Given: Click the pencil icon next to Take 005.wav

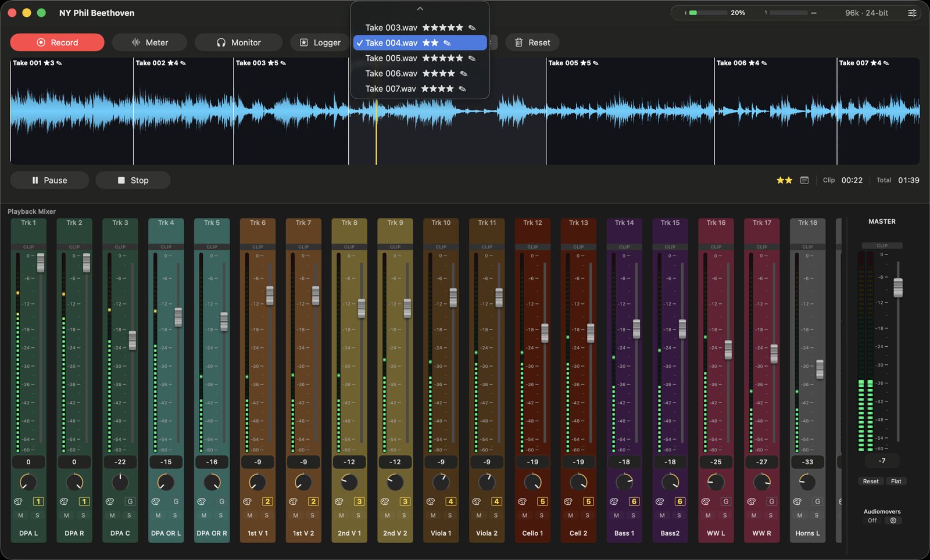Looking at the screenshot, I should coord(472,58).
